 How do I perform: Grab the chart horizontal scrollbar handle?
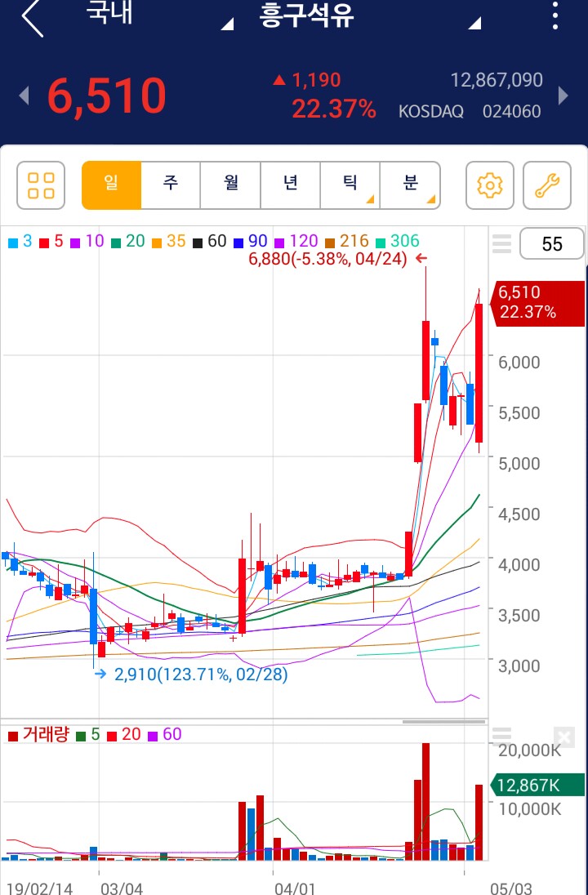(x=443, y=722)
